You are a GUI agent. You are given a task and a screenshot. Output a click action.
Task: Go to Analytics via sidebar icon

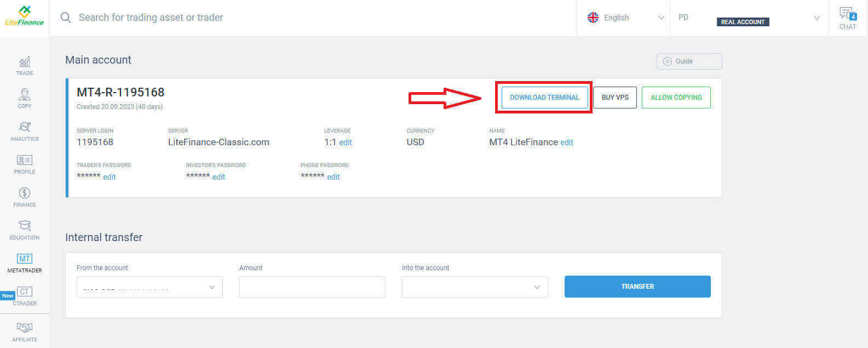pos(25,128)
